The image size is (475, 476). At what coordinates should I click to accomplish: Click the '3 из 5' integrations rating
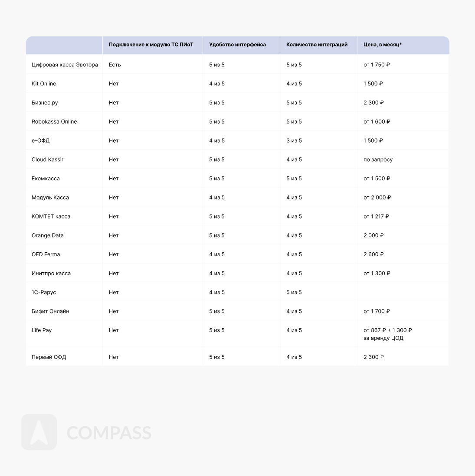[x=294, y=140]
